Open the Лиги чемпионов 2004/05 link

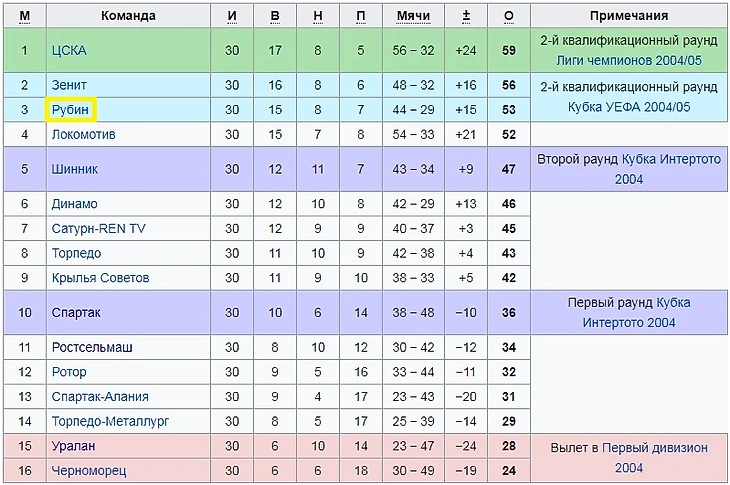click(629, 60)
